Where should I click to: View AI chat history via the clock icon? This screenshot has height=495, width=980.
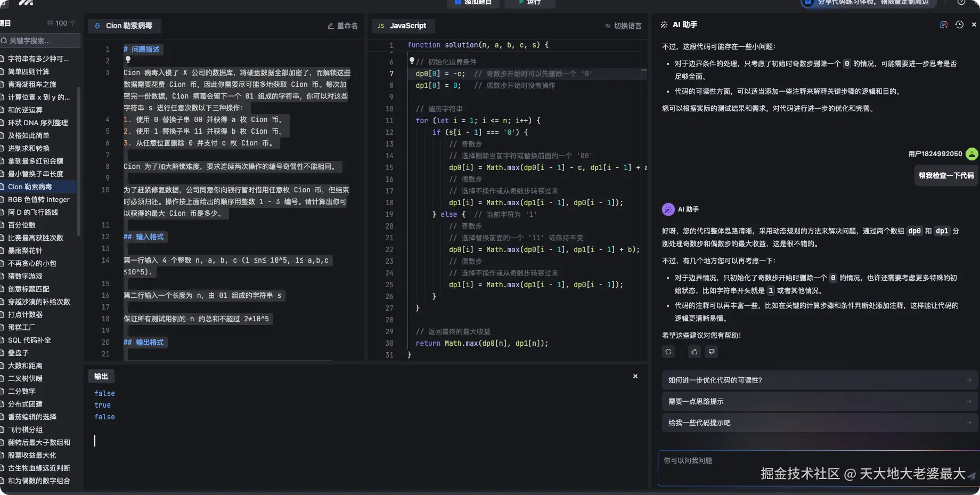[x=959, y=25]
